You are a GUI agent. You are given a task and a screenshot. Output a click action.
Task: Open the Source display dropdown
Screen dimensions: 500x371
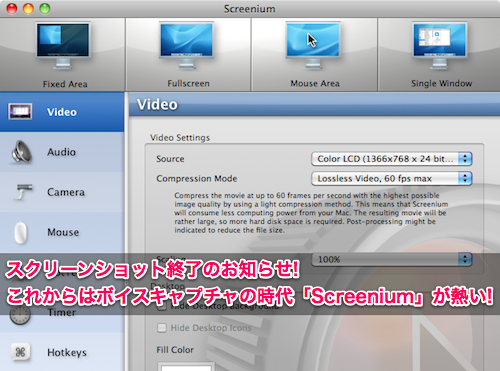pyautogui.click(x=392, y=159)
